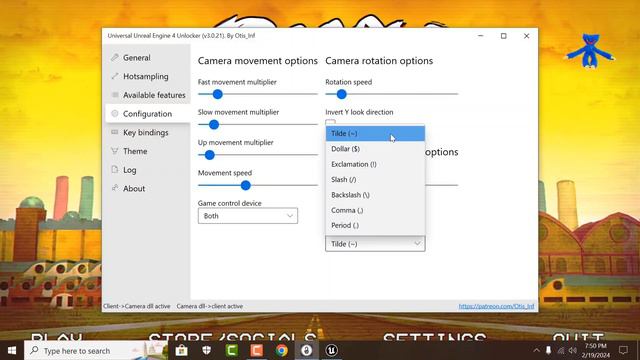Click Movement speed slider handle
The height and width of the screenshot is (360, 640).
tap(245, 185)
